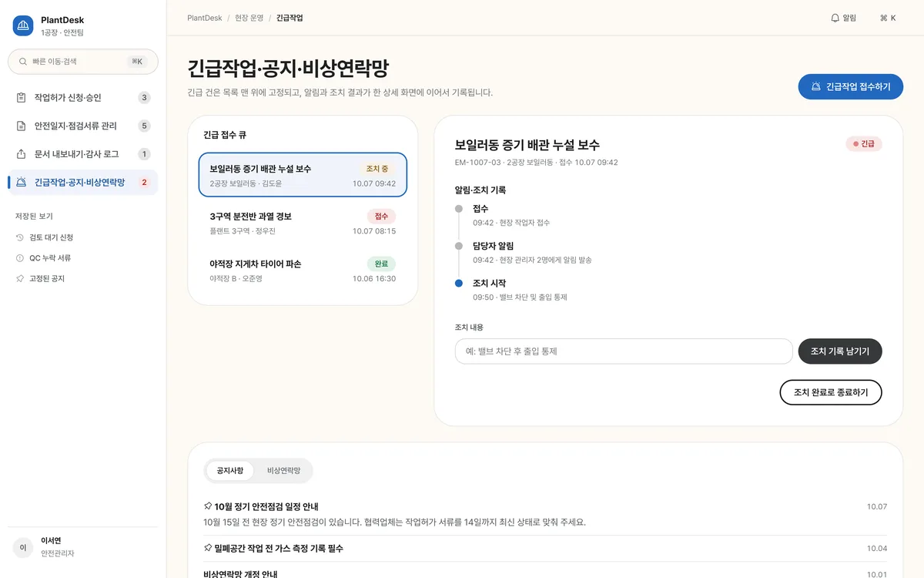Click the export icon beside 문서 내보내기·감사 로그
Viewport: 924px width, 578px height.
[22, 154]
